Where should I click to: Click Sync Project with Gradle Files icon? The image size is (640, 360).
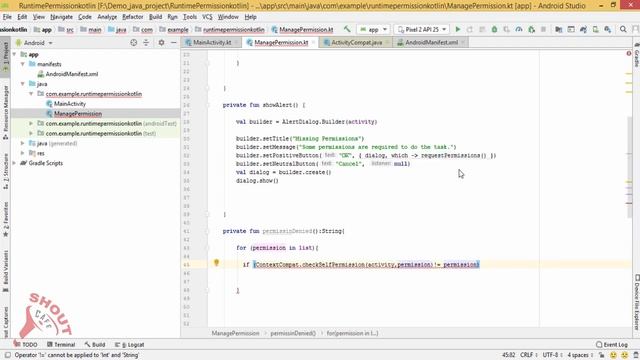point(583,29)
